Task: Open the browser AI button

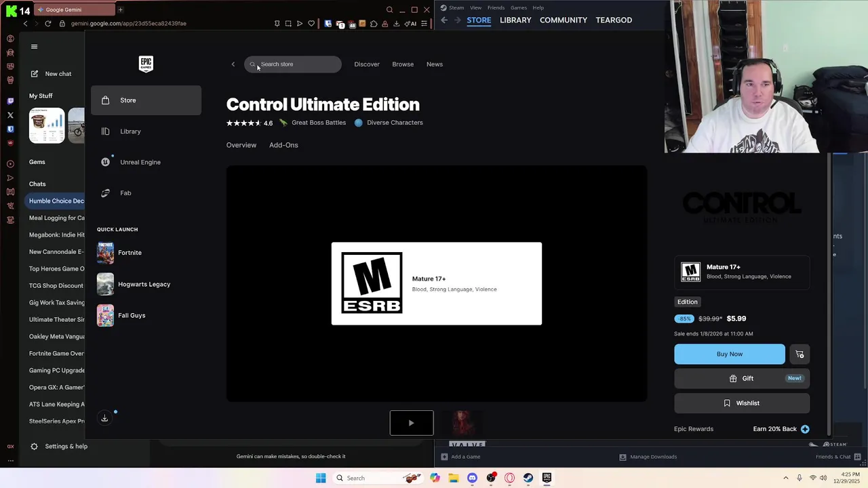Action: pos(411,24)
